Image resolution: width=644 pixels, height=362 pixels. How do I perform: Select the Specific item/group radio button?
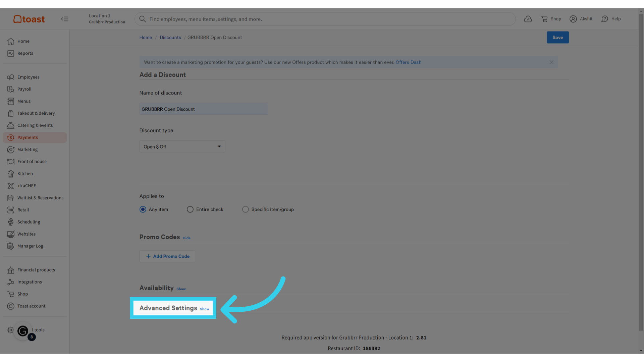pyautogui.click(x=246, y=209)
